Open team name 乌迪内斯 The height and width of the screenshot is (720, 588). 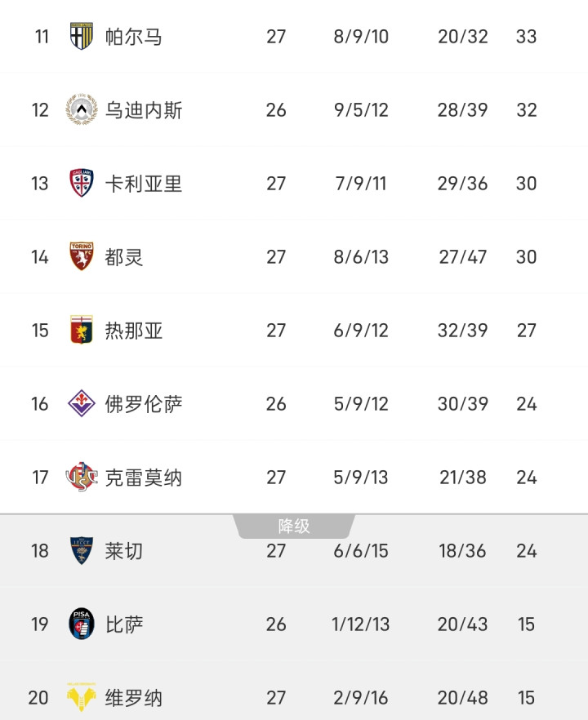(x=144, y=110)
